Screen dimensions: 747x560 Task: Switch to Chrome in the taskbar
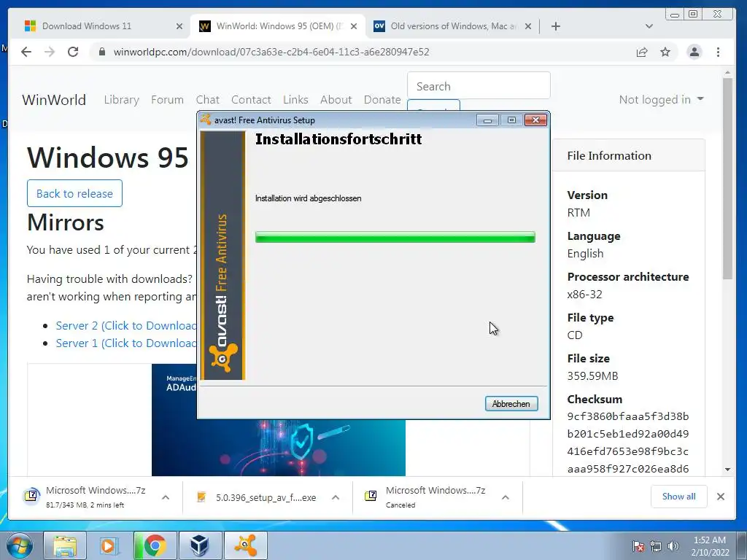coord(155,545)
